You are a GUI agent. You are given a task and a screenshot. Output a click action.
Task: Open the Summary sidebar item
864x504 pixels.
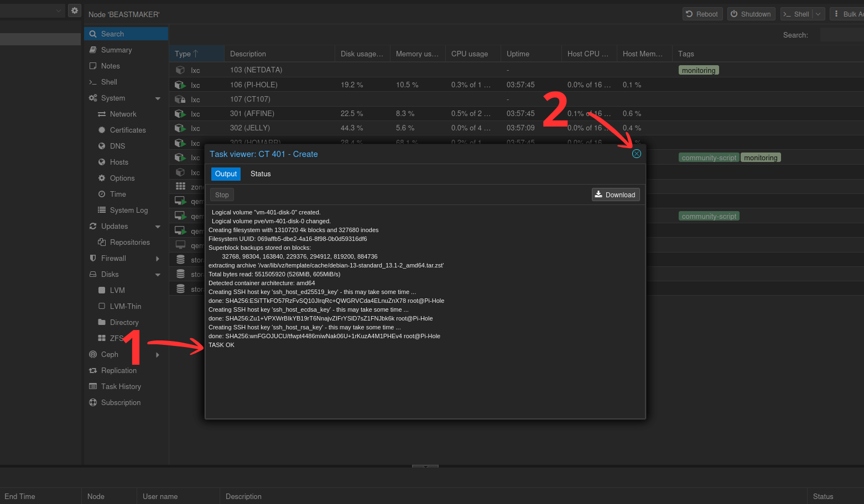pos(126,50)
